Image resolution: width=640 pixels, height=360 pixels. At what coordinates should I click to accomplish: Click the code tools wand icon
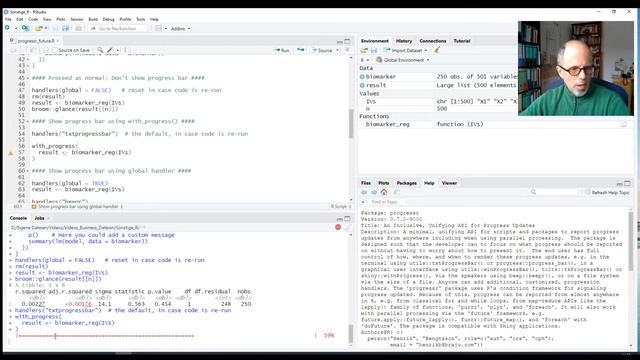(110, 50)
